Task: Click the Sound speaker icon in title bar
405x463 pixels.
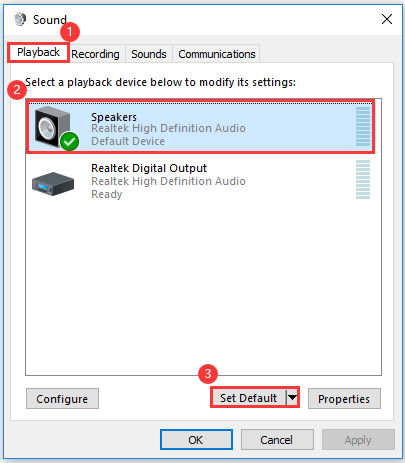Action: 20,19
